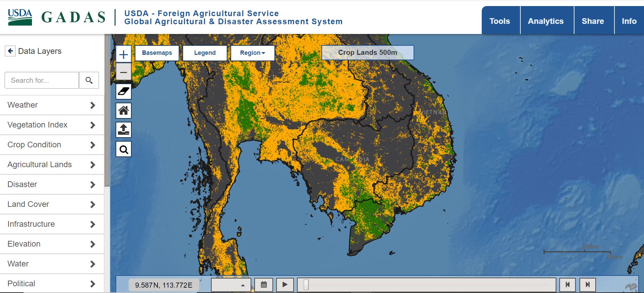This screenshot has width=644, height=293.
Task: Open the Analytics tab
Action: click(546, 21)
